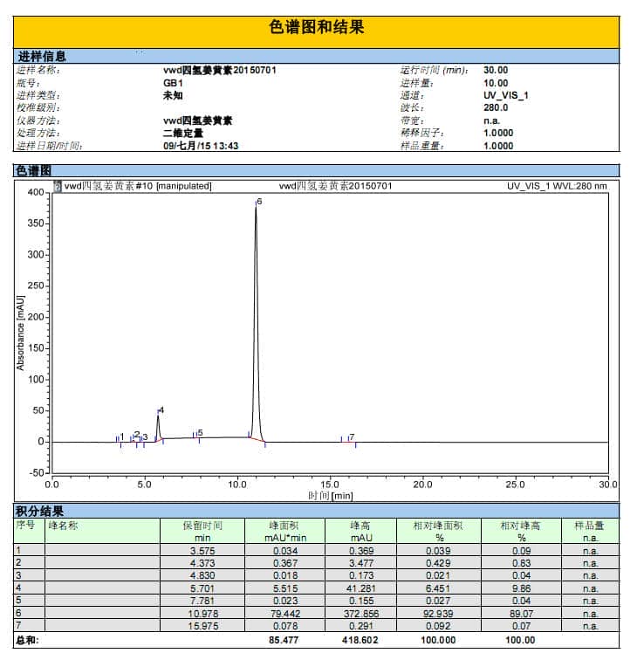Click peak label 1 near baseline
Image resolution: width=644 pixels, height=653 pixels.
coord(122,436)
